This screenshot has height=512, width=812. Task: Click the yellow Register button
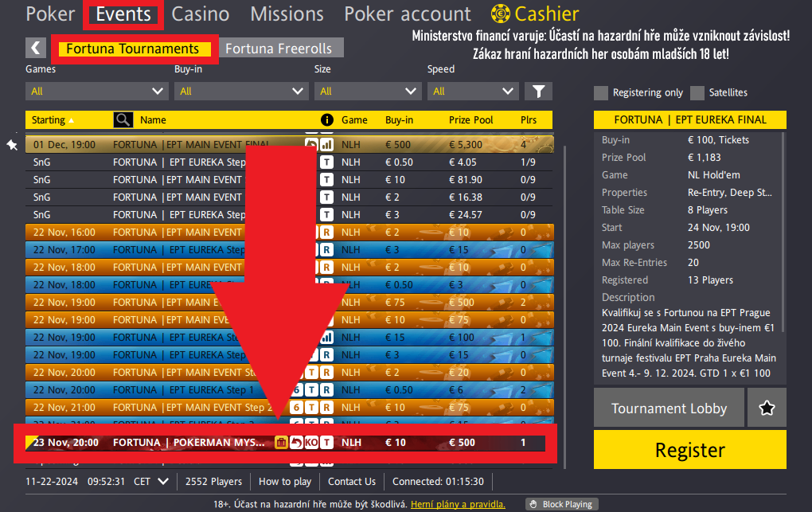(689, 450)
